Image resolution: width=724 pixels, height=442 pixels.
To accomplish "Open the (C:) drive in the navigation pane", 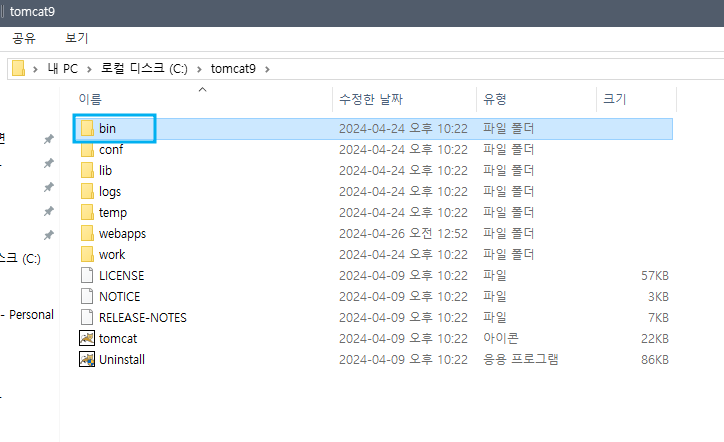I will 20,258.
